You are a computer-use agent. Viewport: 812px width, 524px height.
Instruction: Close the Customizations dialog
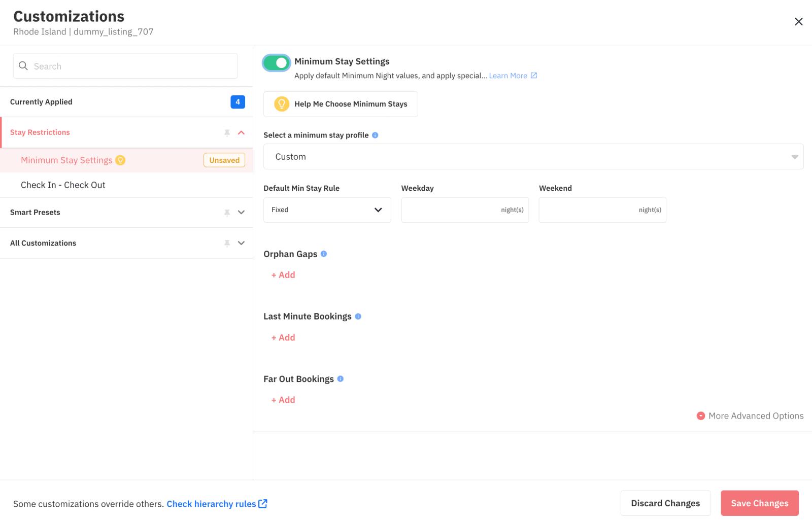point(798,21)
